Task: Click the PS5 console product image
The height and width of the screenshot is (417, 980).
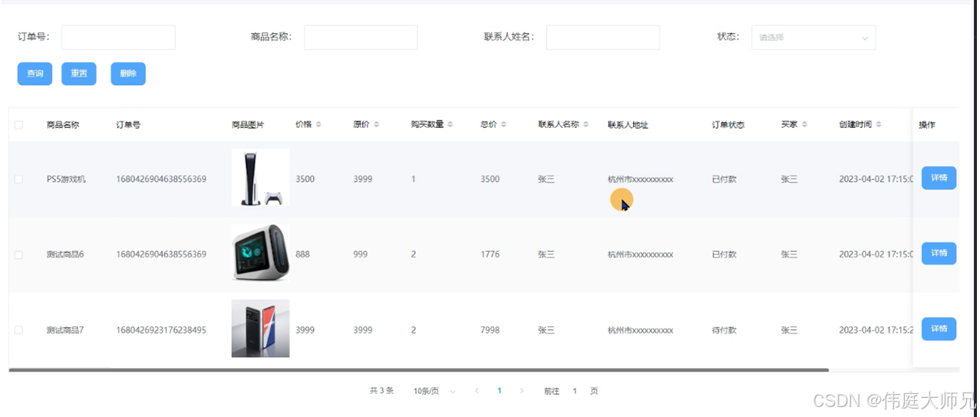Action: click(x=260, y=178)
